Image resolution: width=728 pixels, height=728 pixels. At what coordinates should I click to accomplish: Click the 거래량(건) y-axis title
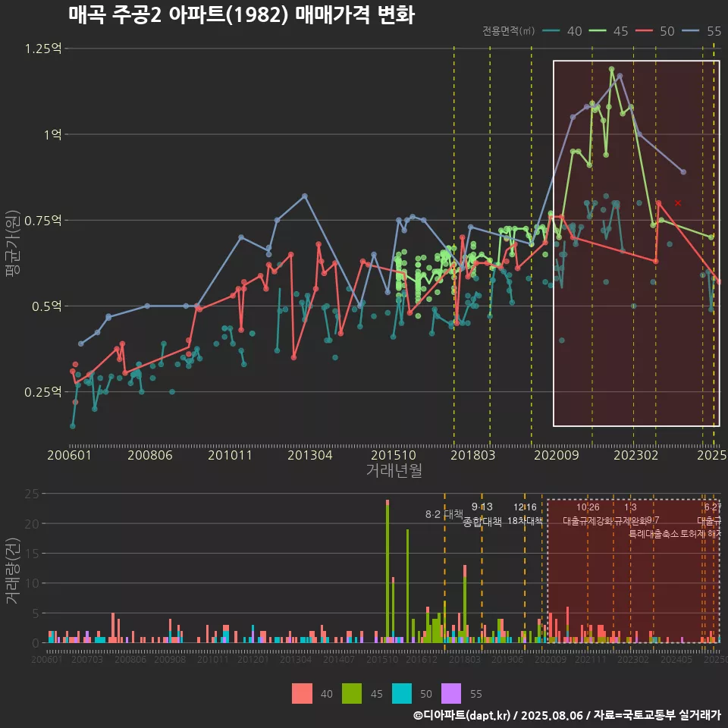[13, 571]
